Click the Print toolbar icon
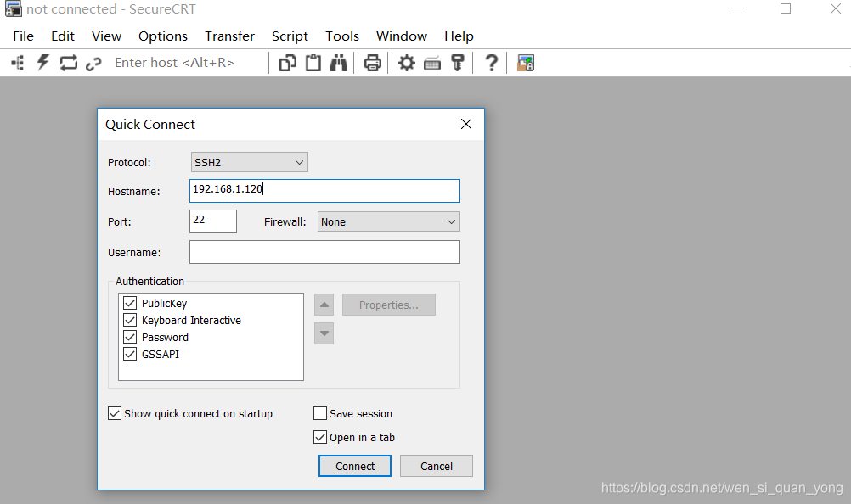Image resolution: width=851 pixels, height=504 pixels. 372,63
